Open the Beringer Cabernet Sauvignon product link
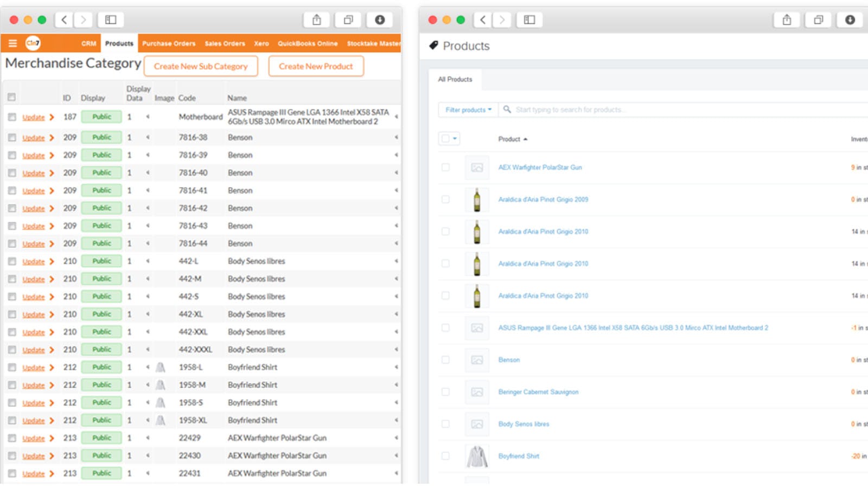The height and width of the screenshot is (488, 868). coord(538,392)
